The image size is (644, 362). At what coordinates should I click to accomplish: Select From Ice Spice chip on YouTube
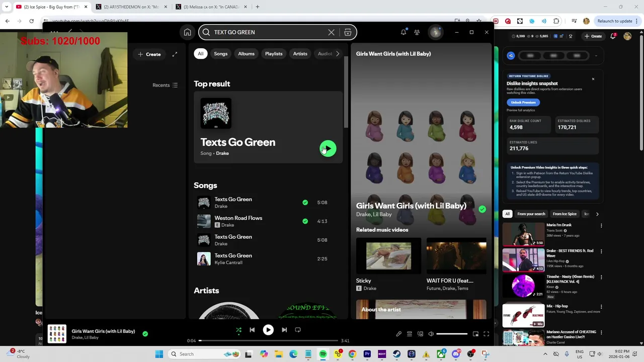[x=565, y=214]
